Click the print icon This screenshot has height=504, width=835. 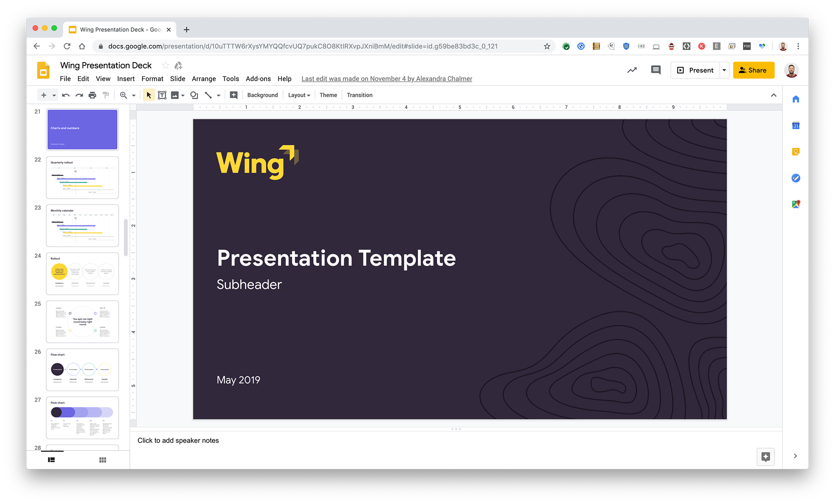coord(92,95)
